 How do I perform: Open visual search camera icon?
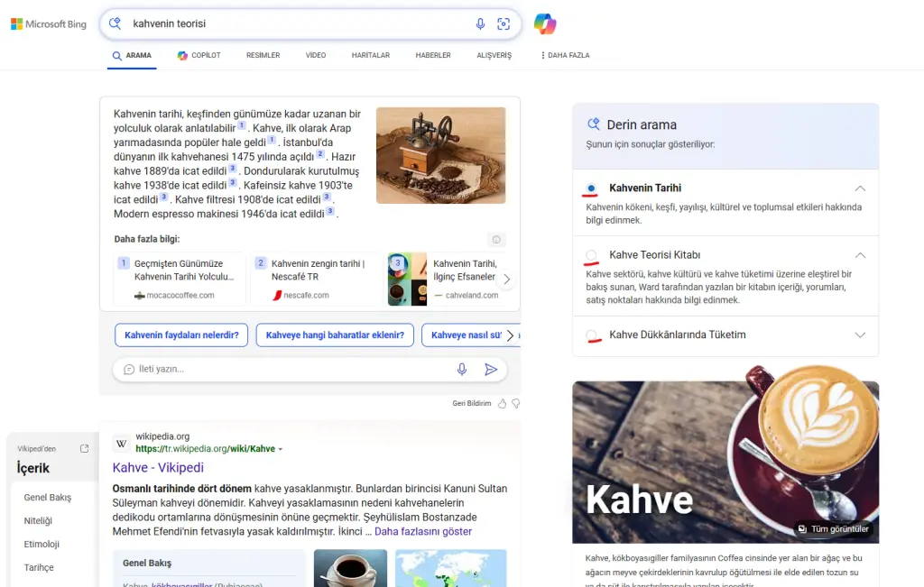tap(504, 23)
